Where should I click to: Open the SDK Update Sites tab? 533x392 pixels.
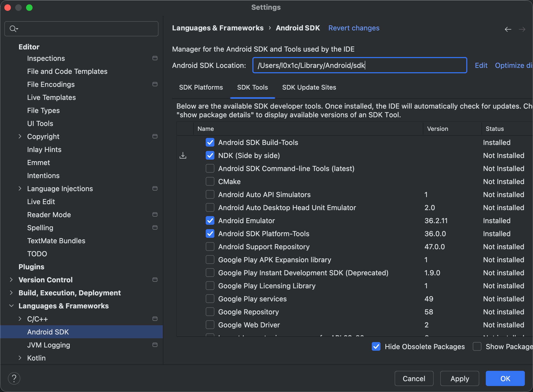click(309, 87)
